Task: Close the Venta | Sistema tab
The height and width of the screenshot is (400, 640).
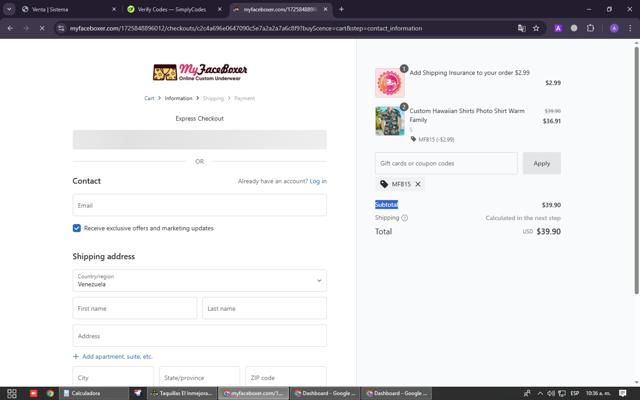Action: click(x=114, y=9)
